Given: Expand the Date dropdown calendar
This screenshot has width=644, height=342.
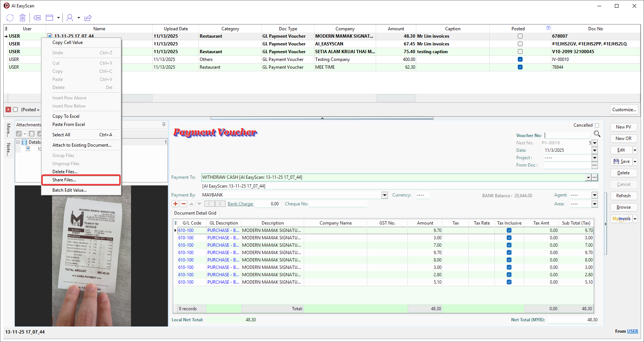Looking at the screenshot, I should [595, 150].
